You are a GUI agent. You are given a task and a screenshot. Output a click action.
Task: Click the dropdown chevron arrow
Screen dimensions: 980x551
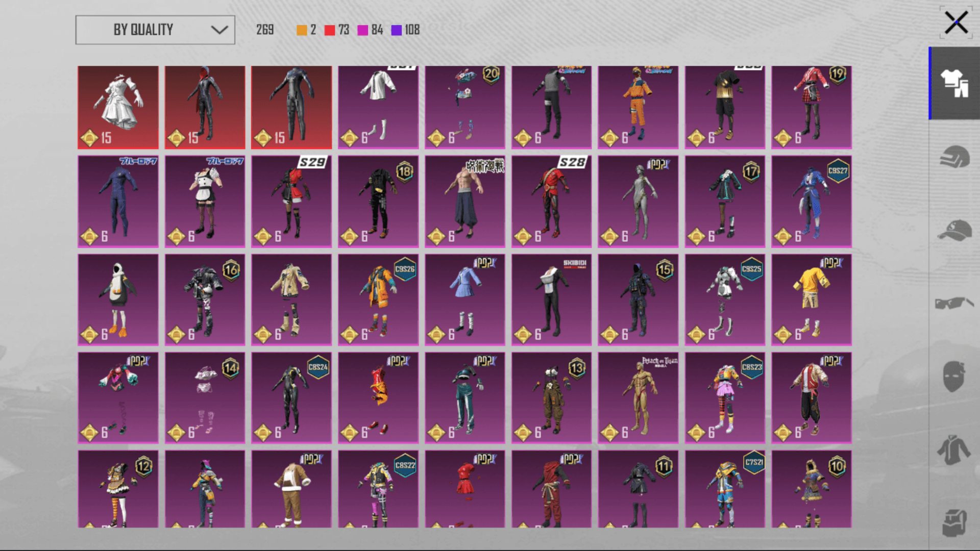click(x=219, y=30)
